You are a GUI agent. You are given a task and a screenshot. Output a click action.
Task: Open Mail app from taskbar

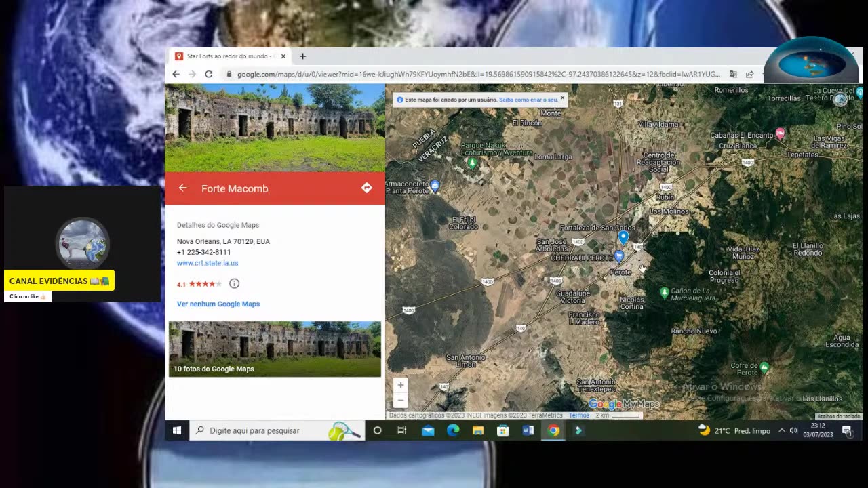(x=428, y=430)
